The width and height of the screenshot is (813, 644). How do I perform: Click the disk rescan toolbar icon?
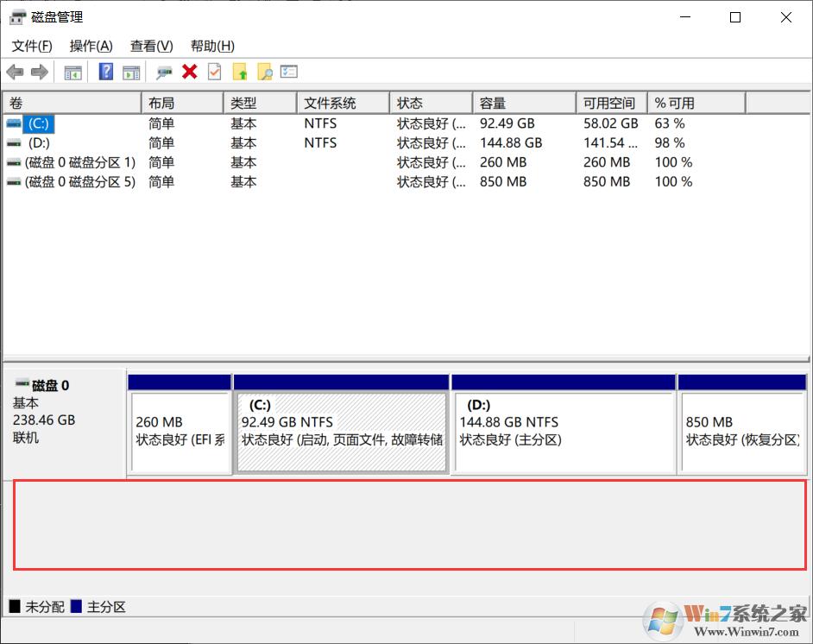[x=163, y=72]
